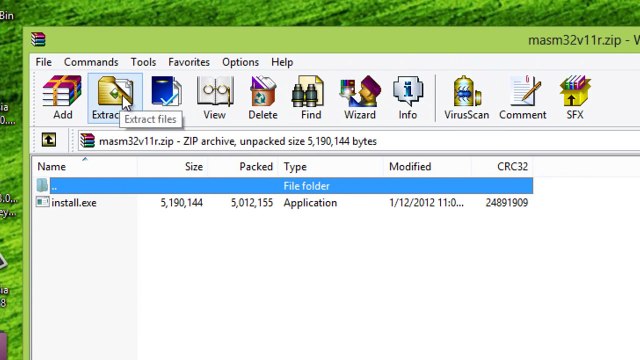640x360 pixels.
Task: Click the WinRAR title bar icon
Action: pos(38,40)
